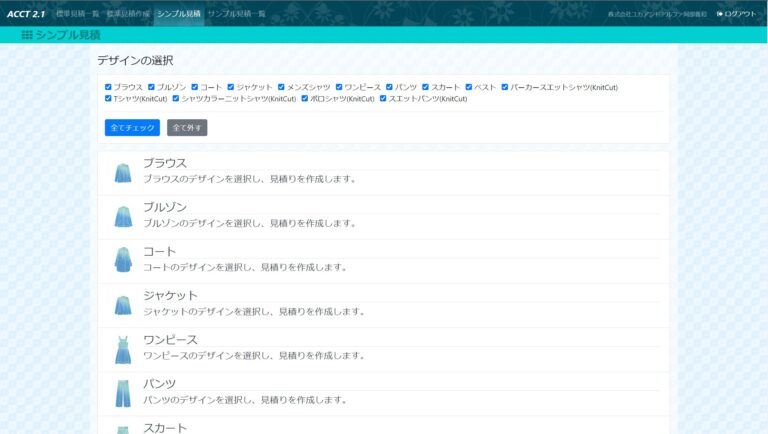This screenshot has height=434, width=768.
Task: Uncheck the Tシャツ(KnitCut) checkbox
Action: (x=108, y=98)
